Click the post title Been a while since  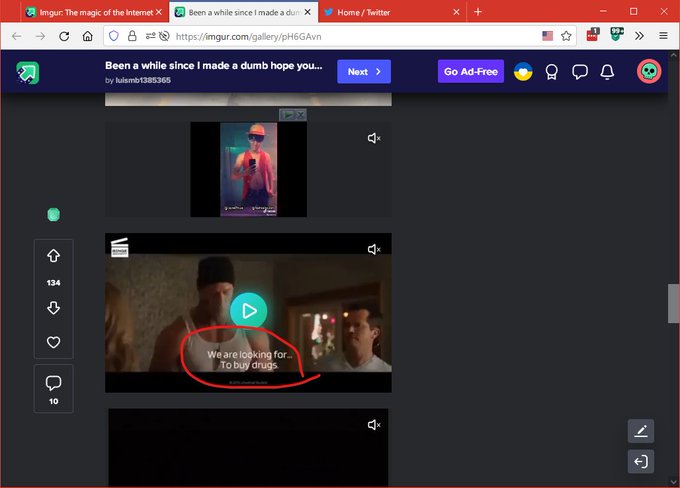[x=214, y=66]
